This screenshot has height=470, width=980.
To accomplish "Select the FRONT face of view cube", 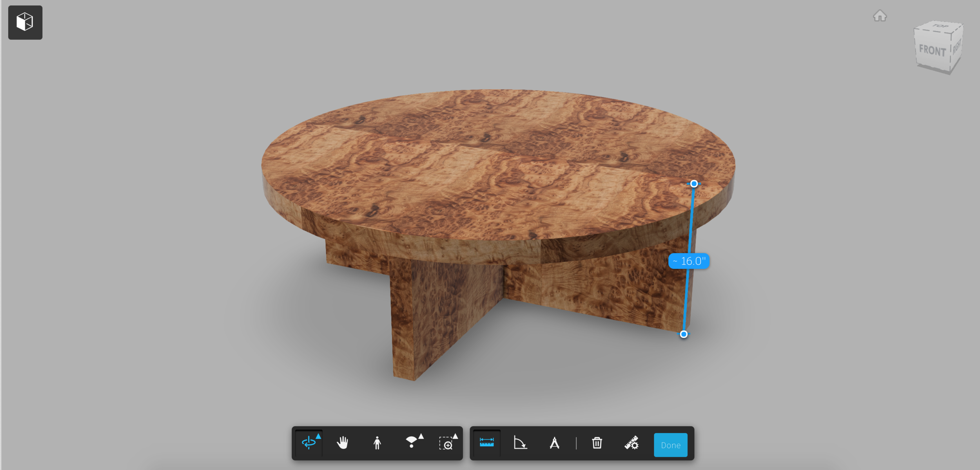I will 932,51.
